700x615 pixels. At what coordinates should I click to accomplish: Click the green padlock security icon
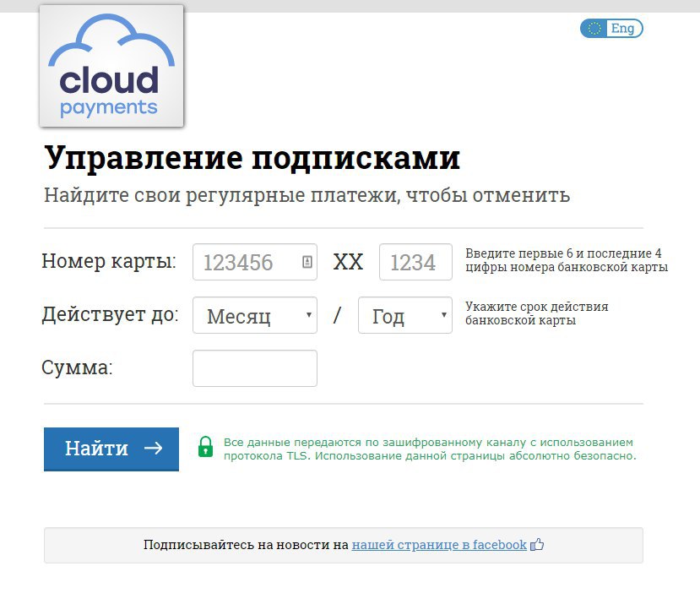click(205, 447)
